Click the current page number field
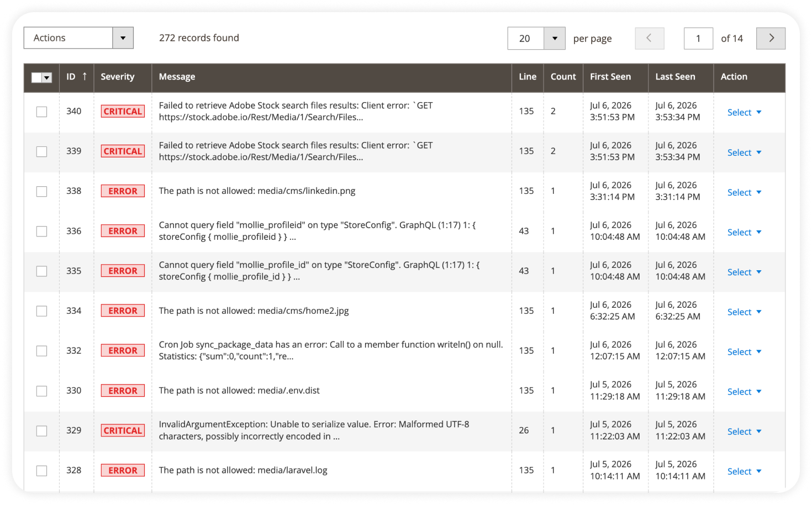 (698, 38)
